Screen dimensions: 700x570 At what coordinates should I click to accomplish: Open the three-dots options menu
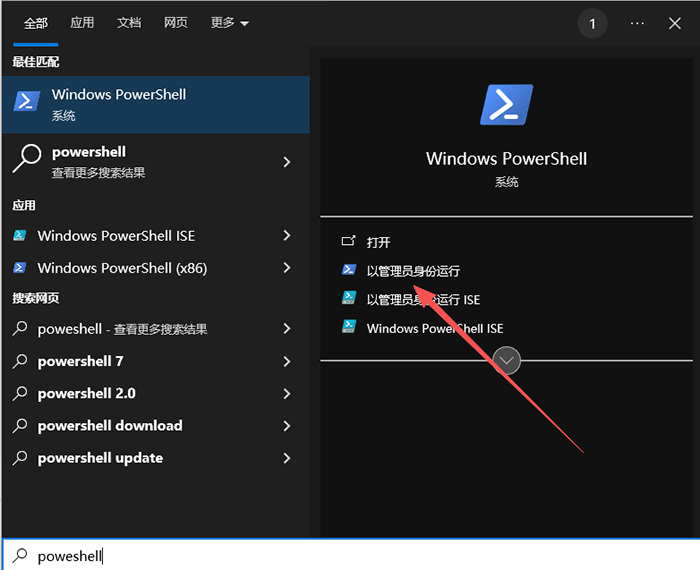point(637,23)
